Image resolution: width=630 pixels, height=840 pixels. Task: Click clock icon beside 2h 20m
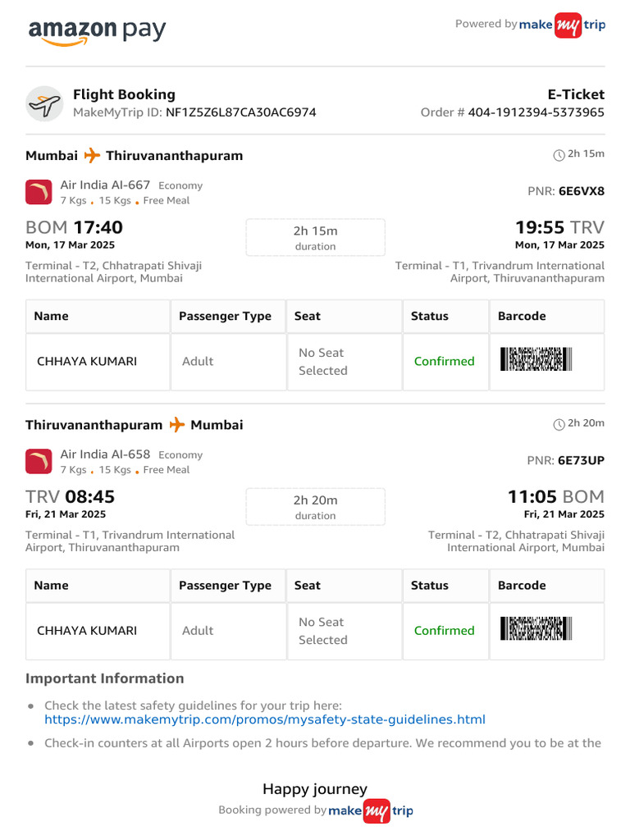[559, 424]
